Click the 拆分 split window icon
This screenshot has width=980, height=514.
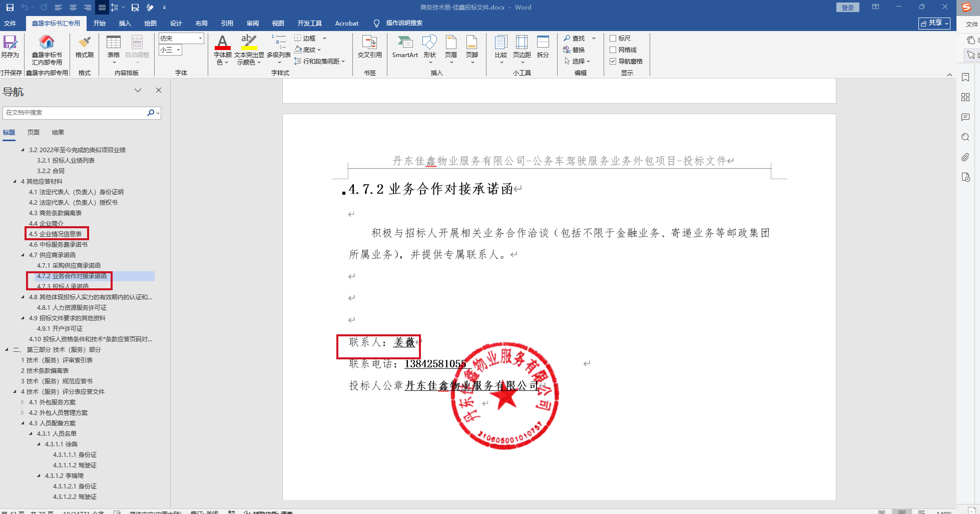coord(543,47)
